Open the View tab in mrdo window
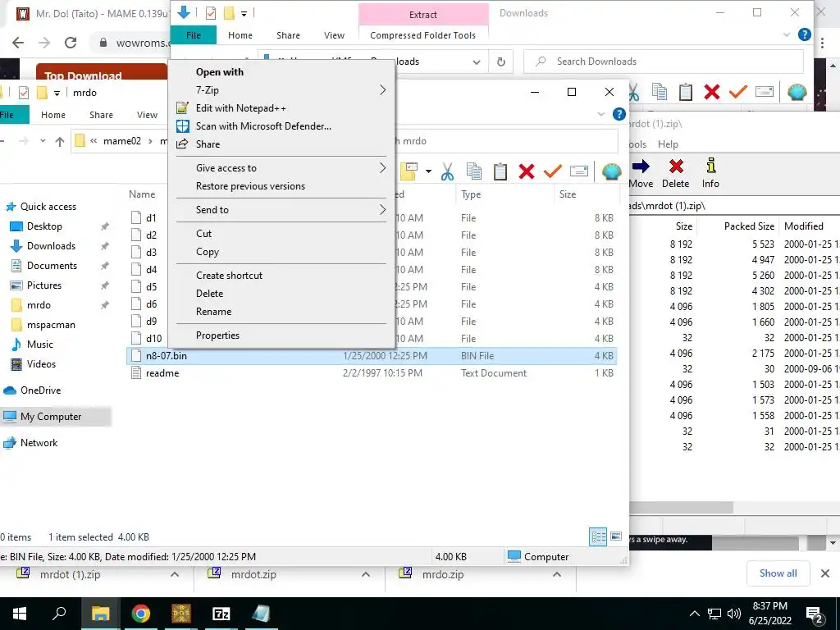 pos(147,115)
